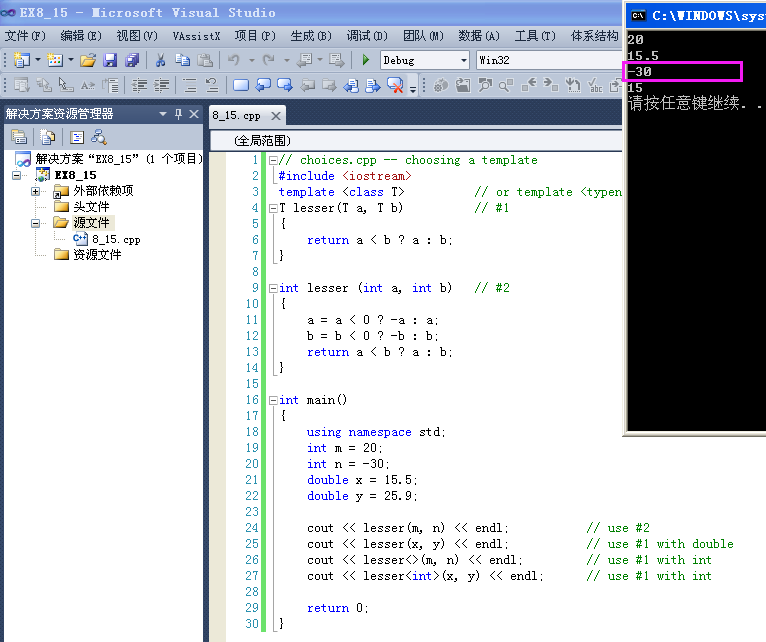
Task: Collapse the main() function outline at line 16
Action: click(273, 400)
